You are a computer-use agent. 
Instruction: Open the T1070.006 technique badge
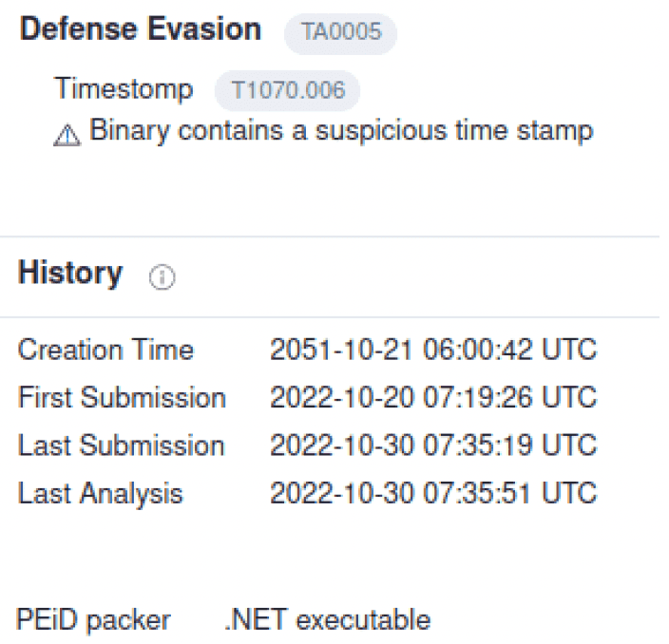(287, 91)
